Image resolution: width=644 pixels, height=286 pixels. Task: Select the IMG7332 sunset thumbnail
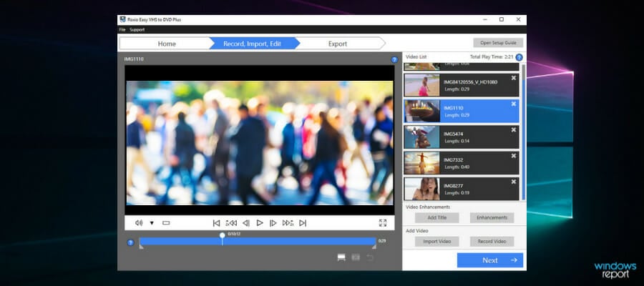click(421, 163)
